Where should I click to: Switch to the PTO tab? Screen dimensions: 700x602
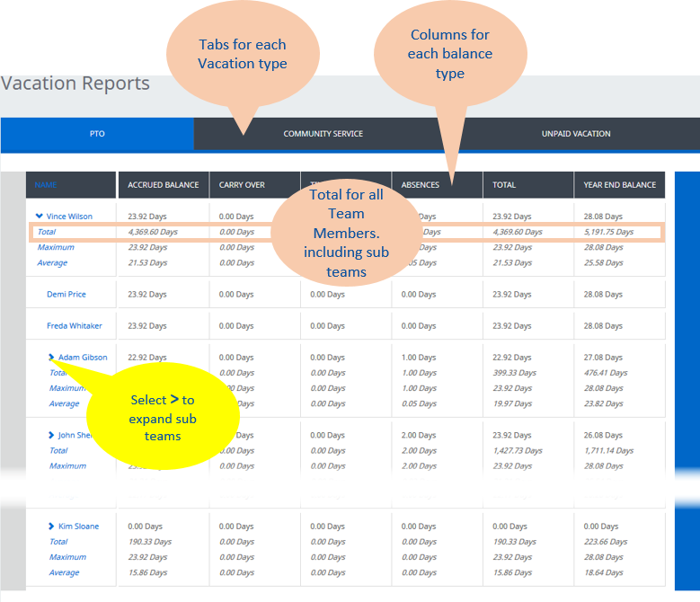tap(97, 134)
